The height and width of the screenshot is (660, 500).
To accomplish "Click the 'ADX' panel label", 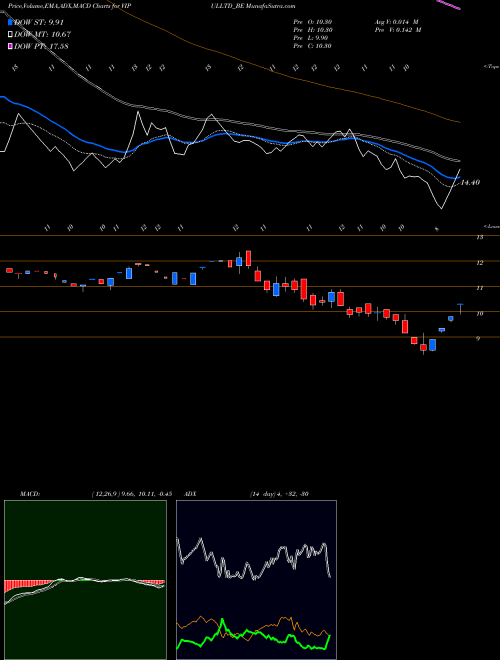I will tap(190, 494).
